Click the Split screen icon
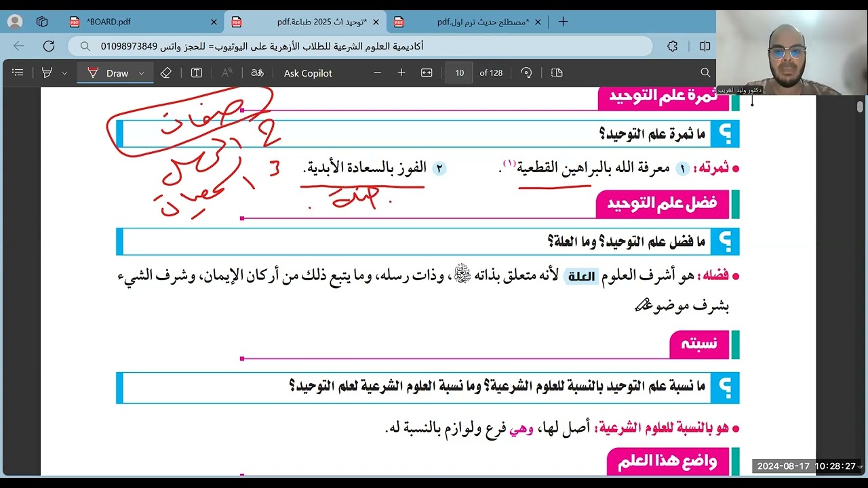This screenshot has width=868, height=488. [705, 46]
